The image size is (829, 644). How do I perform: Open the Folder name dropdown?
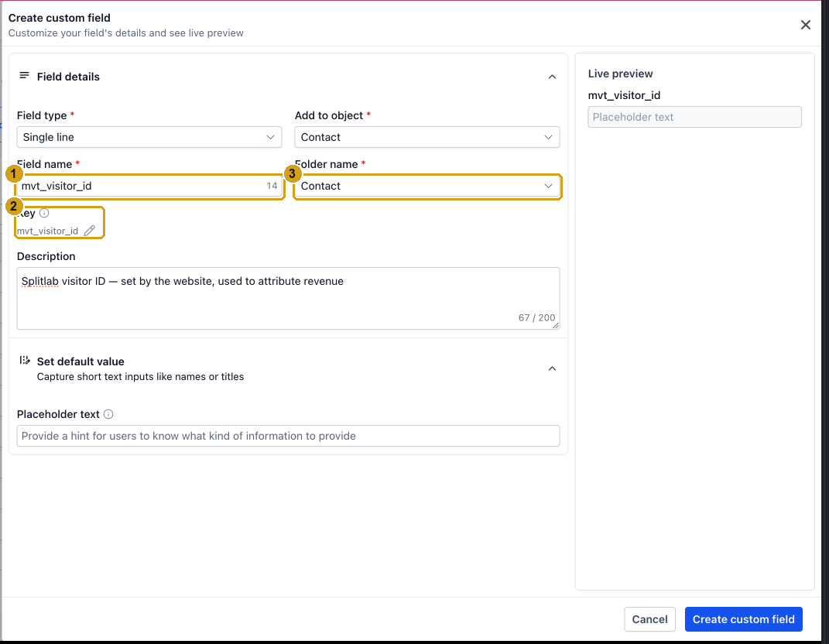[427, 186]
